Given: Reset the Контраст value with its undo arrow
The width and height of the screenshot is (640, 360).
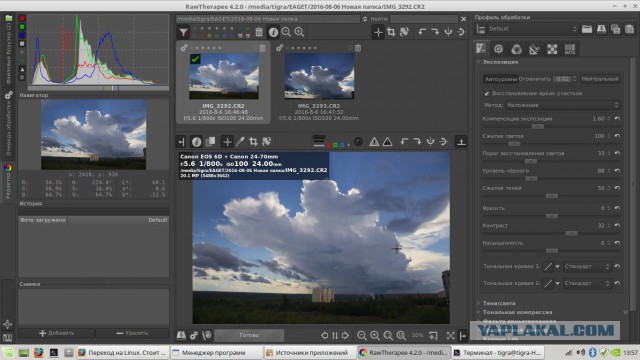Looking at the screenshot, I should pos(617,226).
